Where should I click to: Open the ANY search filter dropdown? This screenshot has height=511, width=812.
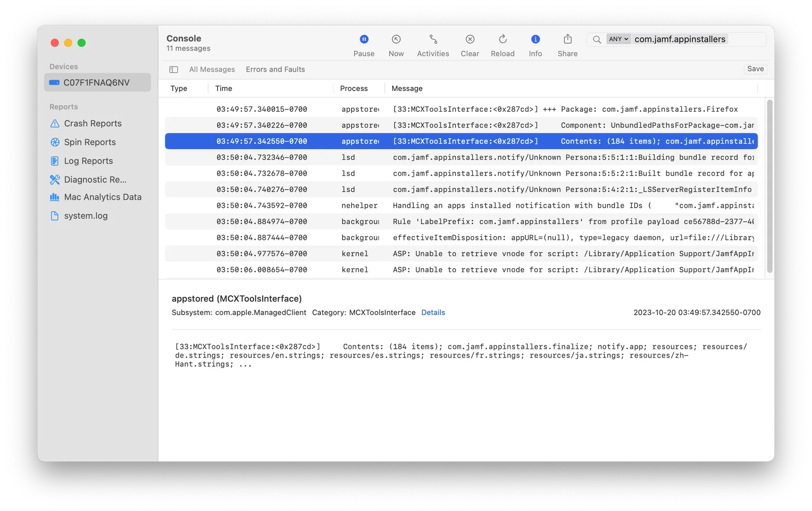coord(618,39)
